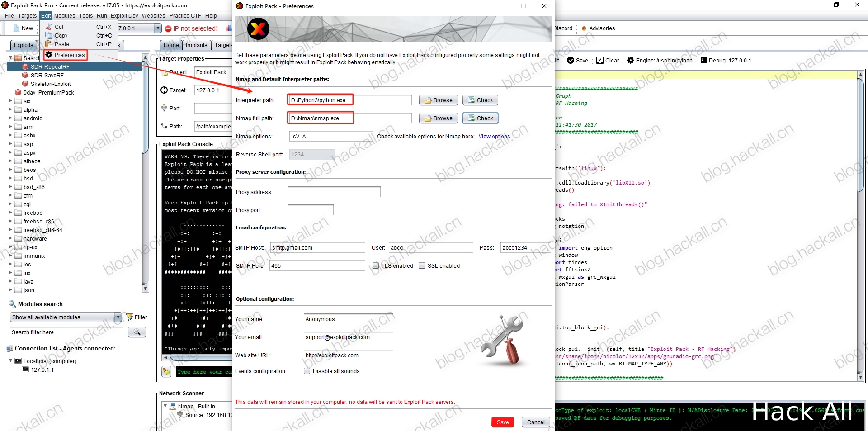Expand the freebsd folder

pyautogui.click(x=10, y=213)
